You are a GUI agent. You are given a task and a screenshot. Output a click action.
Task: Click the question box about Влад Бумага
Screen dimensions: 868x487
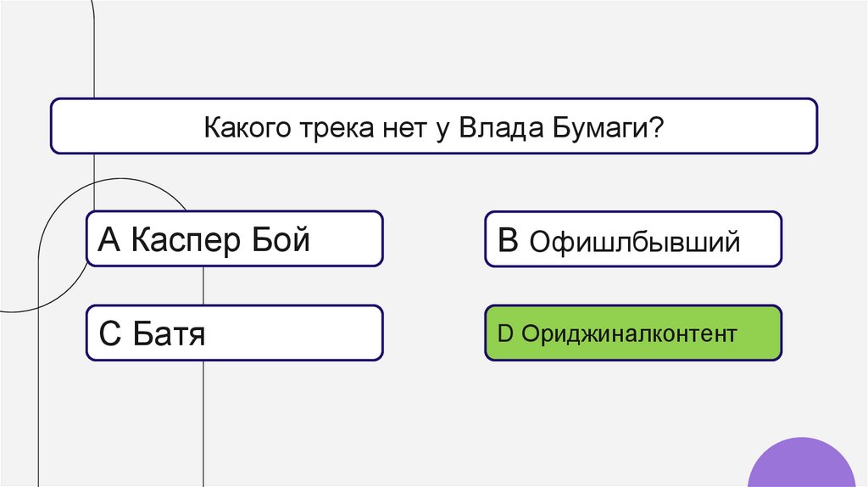[433, 126]
